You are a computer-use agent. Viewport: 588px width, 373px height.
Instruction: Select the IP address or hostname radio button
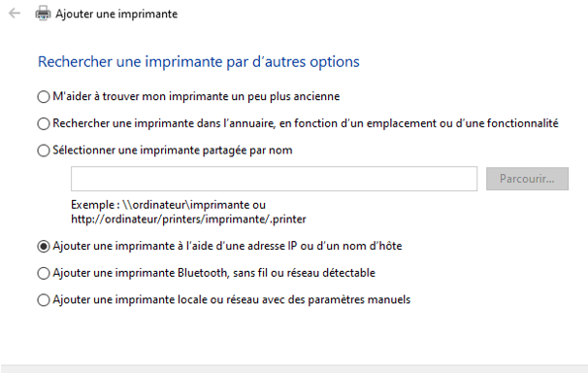(44, 247)
